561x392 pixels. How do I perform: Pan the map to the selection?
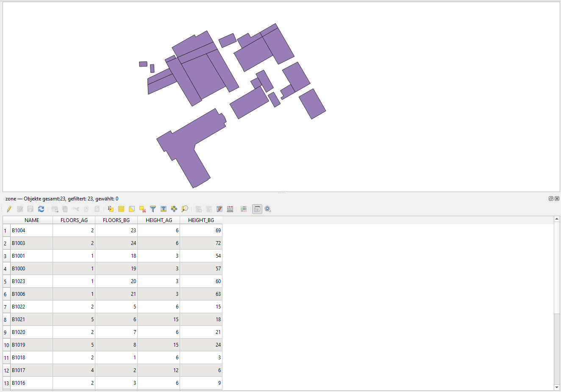[x=174, y=209]
